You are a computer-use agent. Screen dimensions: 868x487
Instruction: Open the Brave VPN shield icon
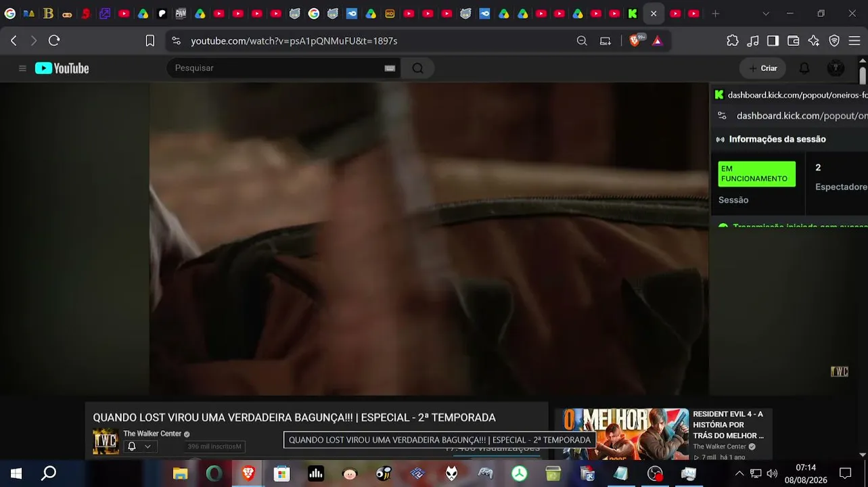click(834, 41)
